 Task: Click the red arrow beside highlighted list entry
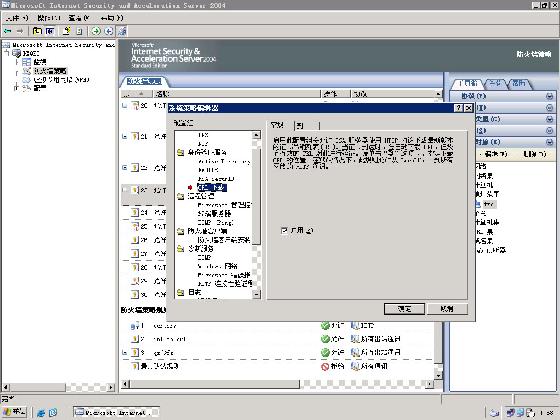[x=190, y=188]
